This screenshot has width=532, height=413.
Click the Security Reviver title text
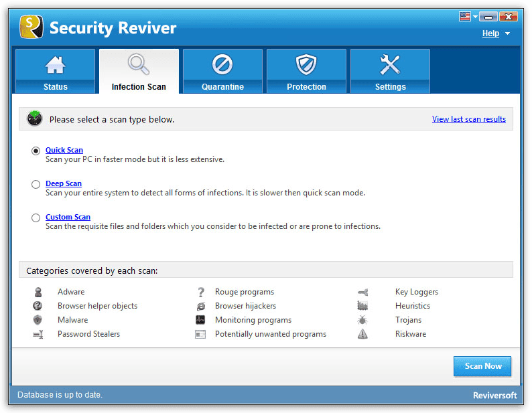pyautogui.click(x=113, y=28)
